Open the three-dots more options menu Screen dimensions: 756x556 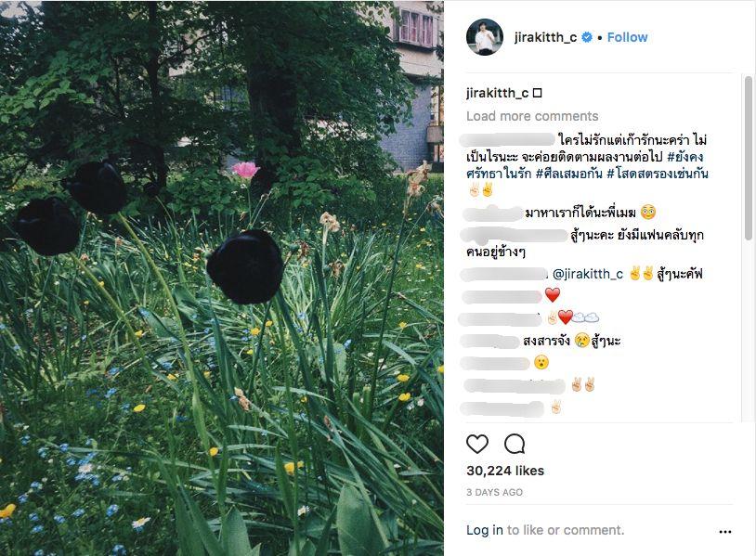coord(725,532)
